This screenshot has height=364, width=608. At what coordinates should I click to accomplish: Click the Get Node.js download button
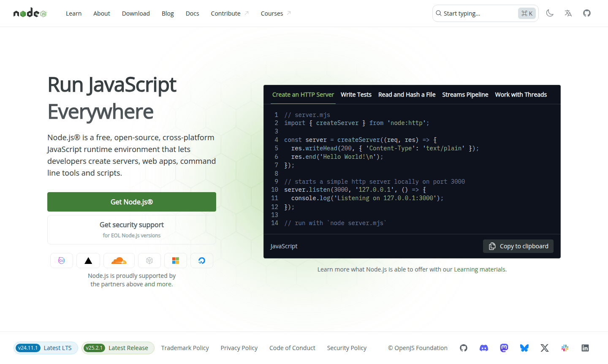pos(131,202)
